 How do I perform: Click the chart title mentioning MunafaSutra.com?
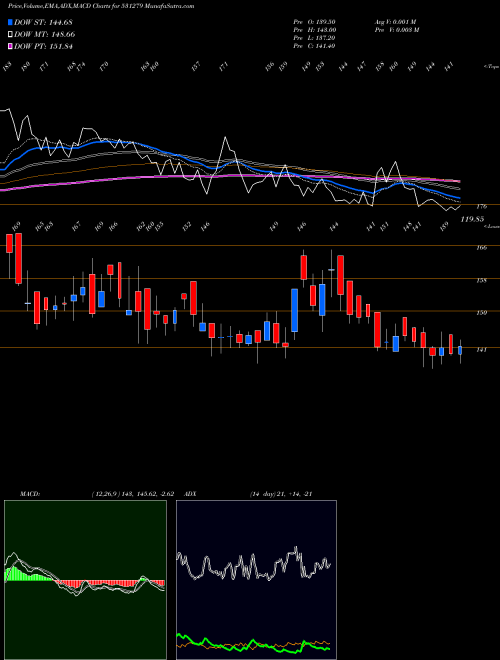101,7
